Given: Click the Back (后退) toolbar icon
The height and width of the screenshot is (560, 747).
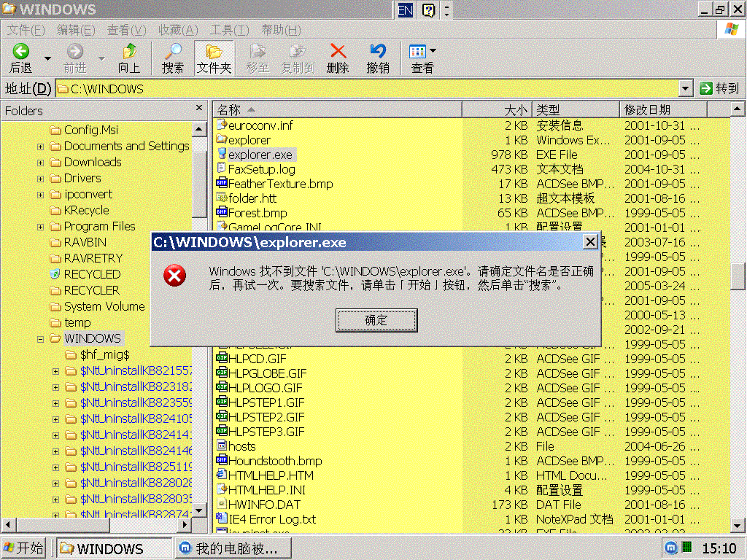Looking at the screenshot, I should [x=21, y=52].
